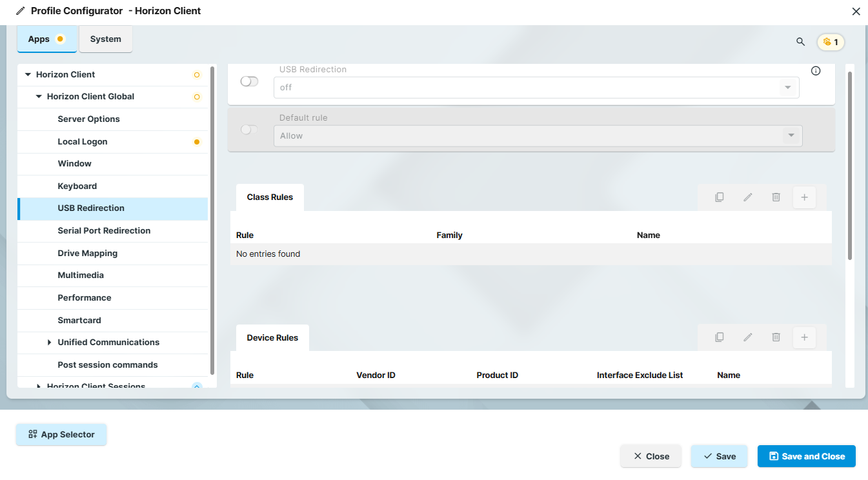Switch to the System tab
The image size is (868, 480).
(x=105, y=39)
